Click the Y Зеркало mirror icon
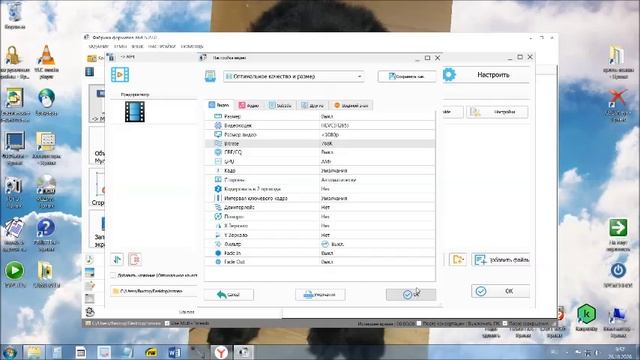Screen dimensions: 640x360 click(x=218, y=235)
